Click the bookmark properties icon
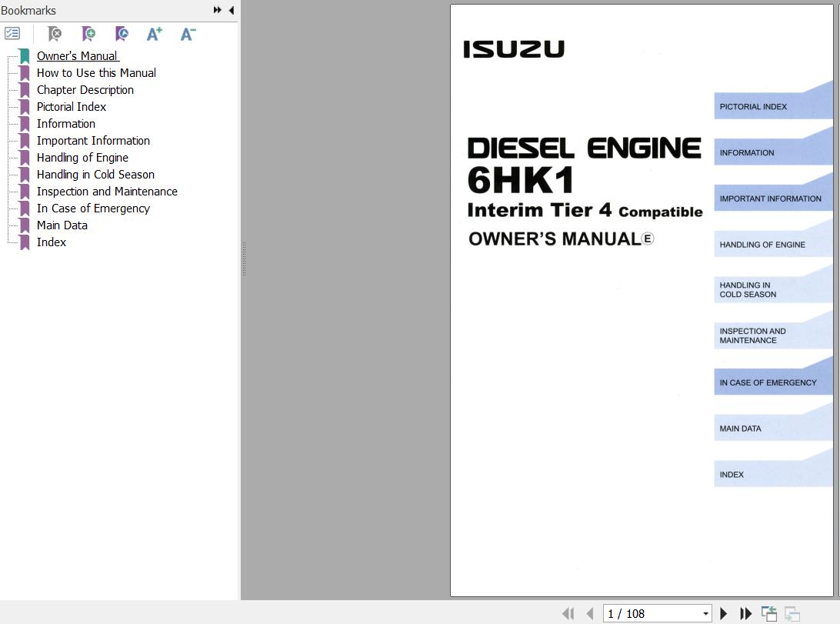This screenshot has width=840, height=624. click(x=122, y=34)
